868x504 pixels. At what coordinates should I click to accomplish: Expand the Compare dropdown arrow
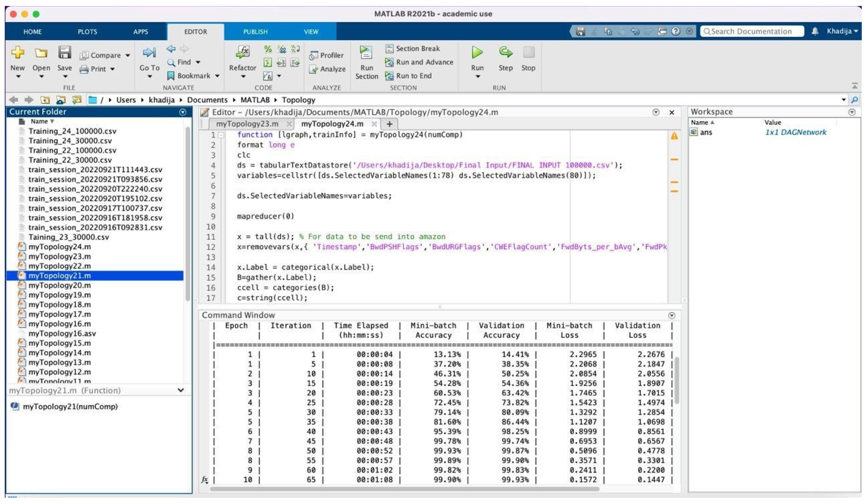[x=128, y=56]
